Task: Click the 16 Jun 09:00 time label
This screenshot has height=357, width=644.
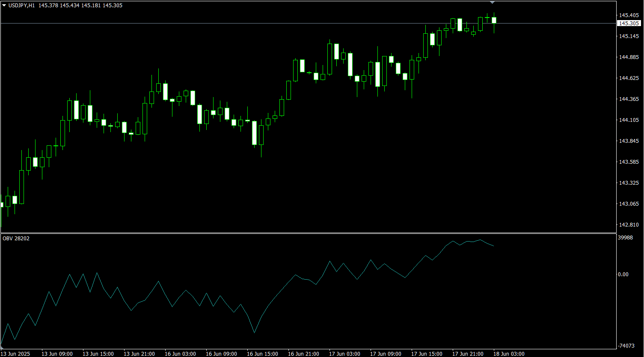Action: pos(221,354)
